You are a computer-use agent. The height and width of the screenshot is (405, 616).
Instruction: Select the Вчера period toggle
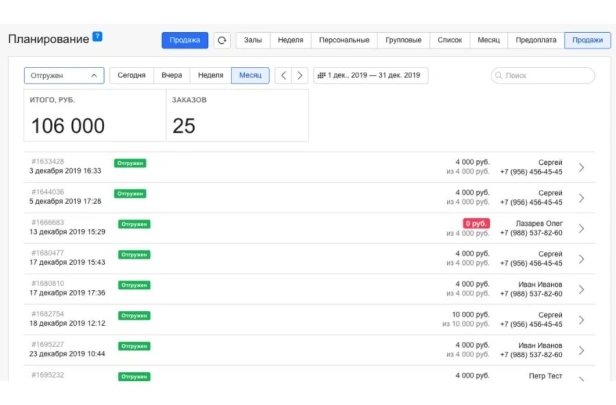click(x=171, y=76)
